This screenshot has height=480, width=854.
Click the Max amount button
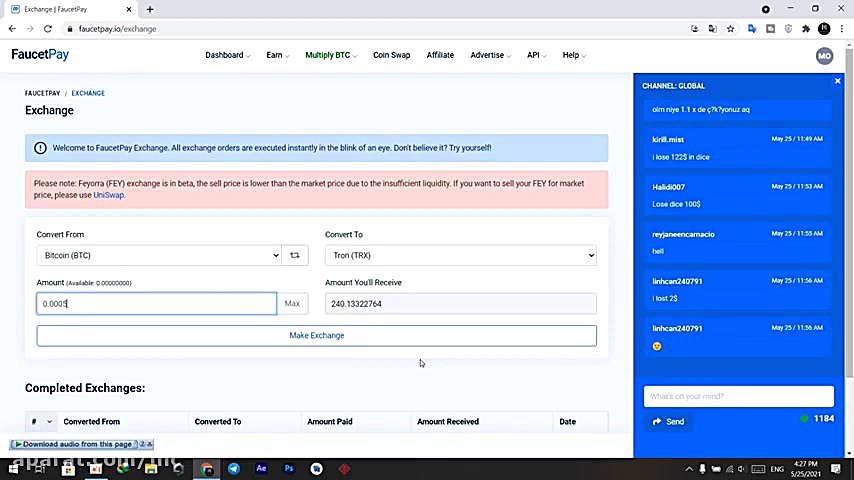tap(292, 303)
